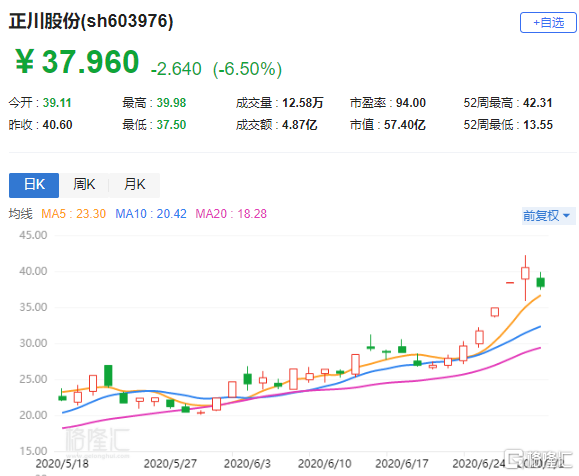The height and width of the screenshot is (476, 579).
Task: Click the 25.00 price axis label
Action: coord(33,379)
